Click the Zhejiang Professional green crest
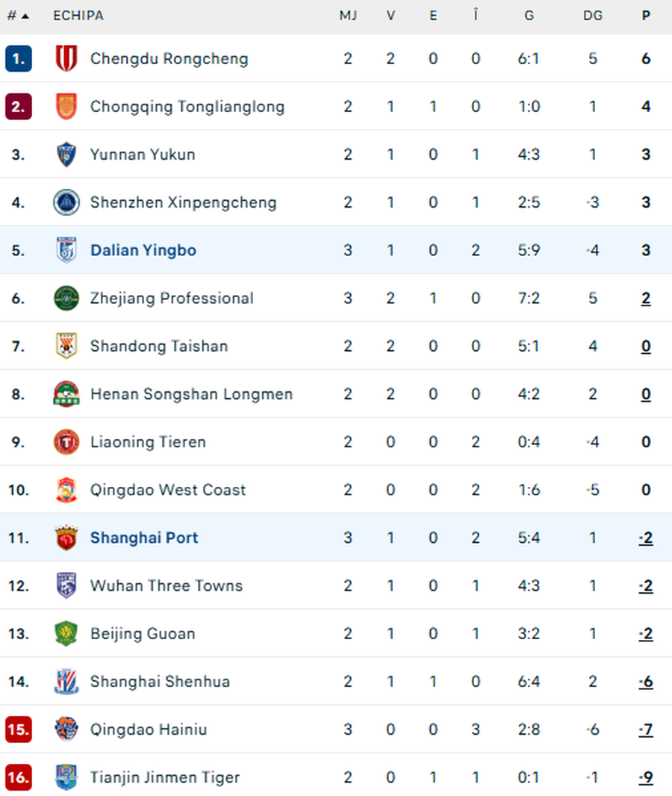This screenshot has height=796, width=672. pyautogui.click(x=66, y=298)
